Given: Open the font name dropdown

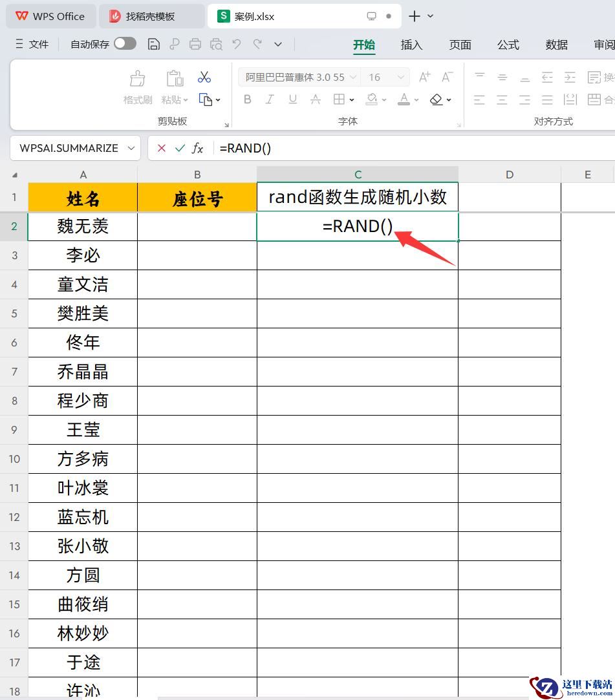Looking at the screenshot, I should click(x=353, y=78).
